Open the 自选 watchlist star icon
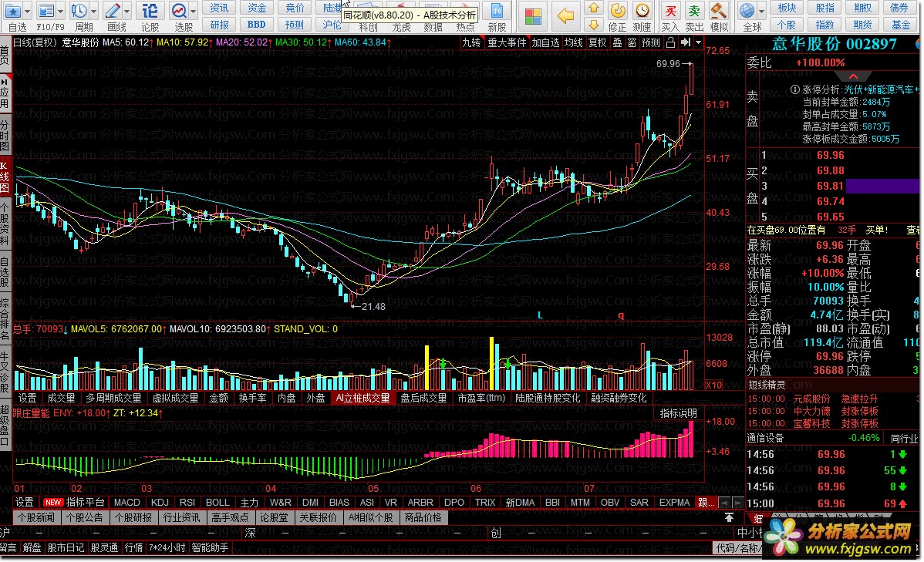924x562 pixels. tap(13, 11)
